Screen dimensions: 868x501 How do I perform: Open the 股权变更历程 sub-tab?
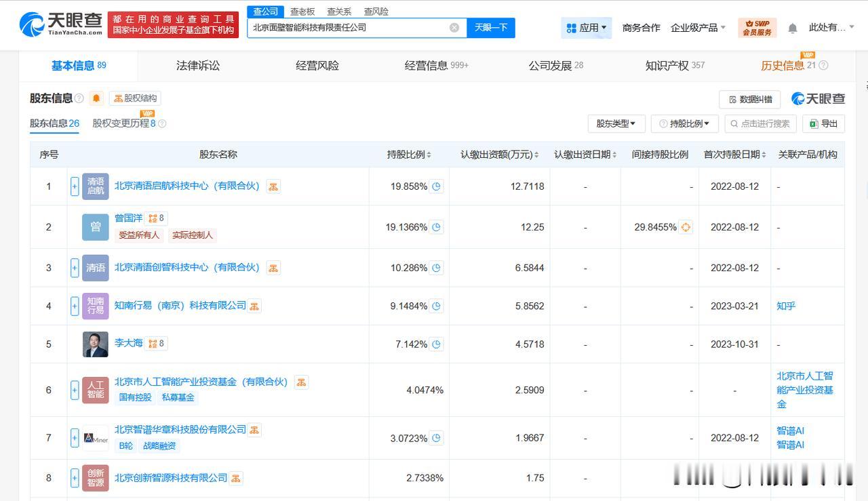(124, 123)
